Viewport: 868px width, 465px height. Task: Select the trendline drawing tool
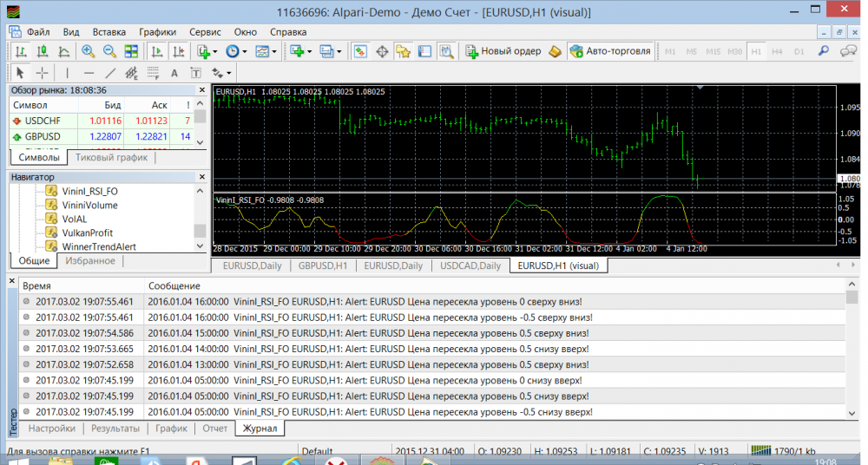coord(110,73)
